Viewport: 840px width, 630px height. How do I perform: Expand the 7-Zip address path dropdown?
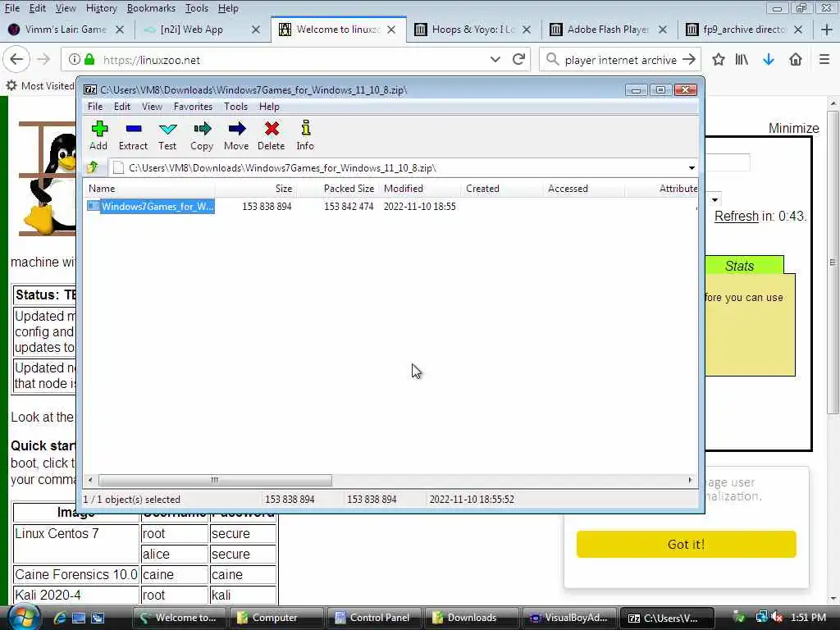tap(692, 168)
